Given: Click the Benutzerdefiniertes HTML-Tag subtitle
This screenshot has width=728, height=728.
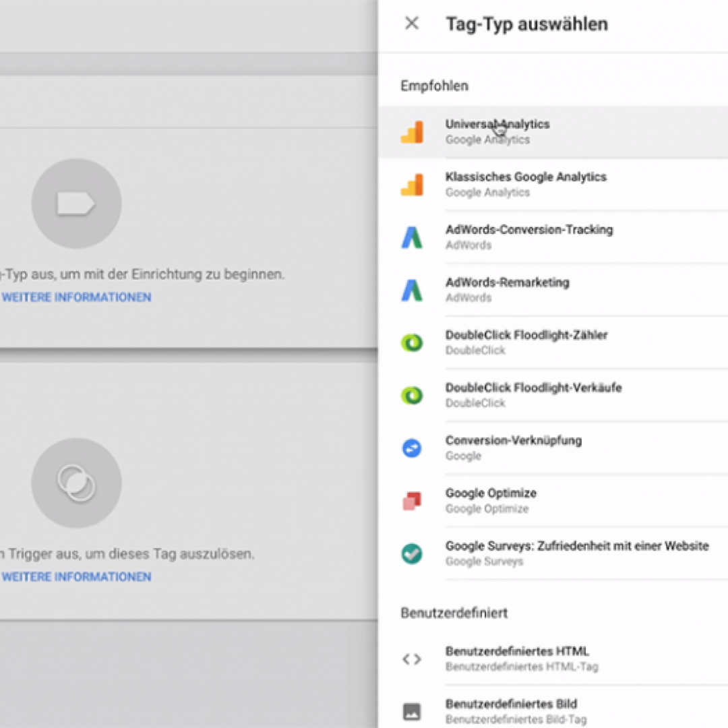Looking at the screenshot, I should (x=522, y=667).
